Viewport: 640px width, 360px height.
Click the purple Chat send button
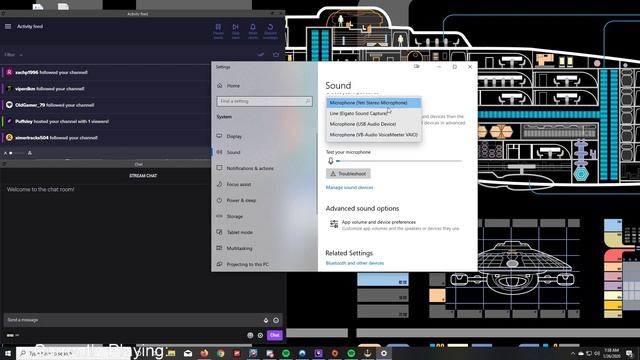pyautogui.click(x=275, y=335)
